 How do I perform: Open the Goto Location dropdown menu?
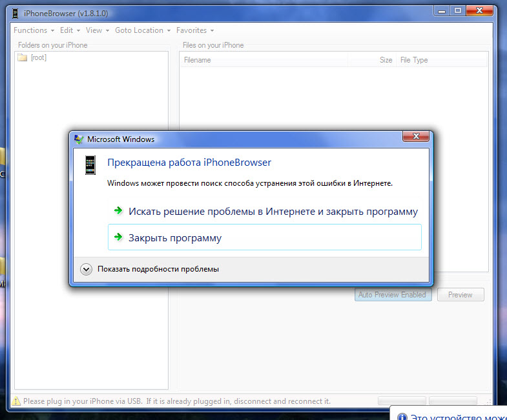pos(142,30)
